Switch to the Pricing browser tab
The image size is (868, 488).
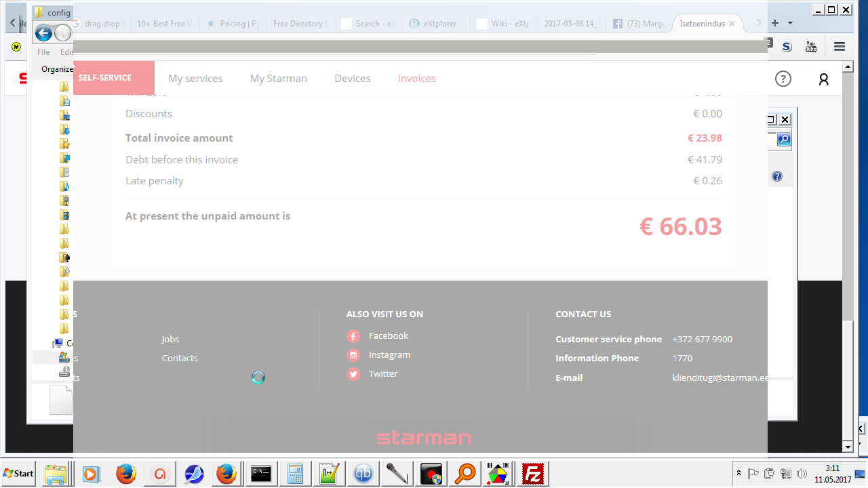pyautogui.click(x=232, y=24)
